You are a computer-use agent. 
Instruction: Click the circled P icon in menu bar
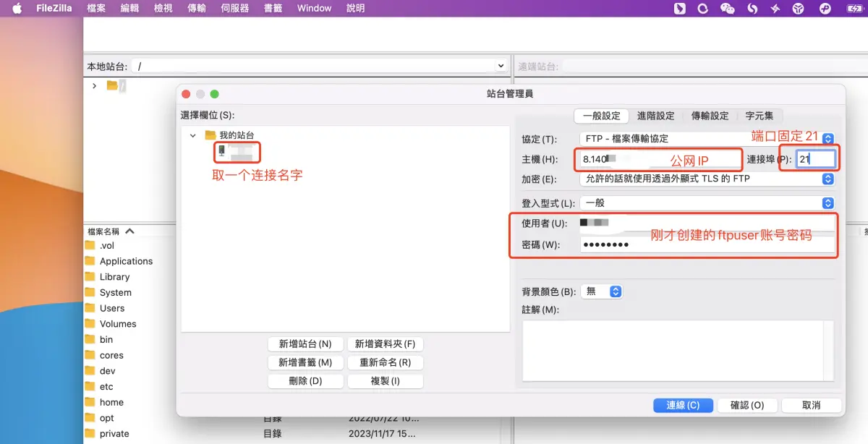coord(825,9)
